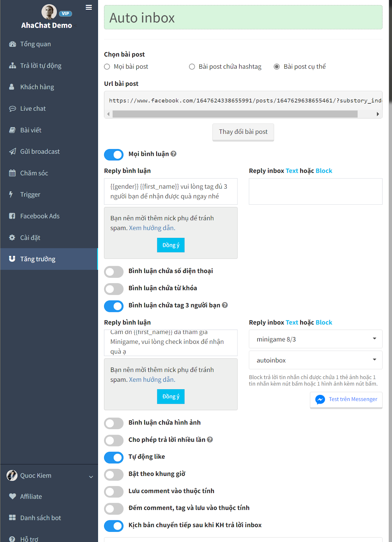Click the Messenger logo icon
Image resolution: width=392 pixels, height=542 pixels.
point(320,400)
